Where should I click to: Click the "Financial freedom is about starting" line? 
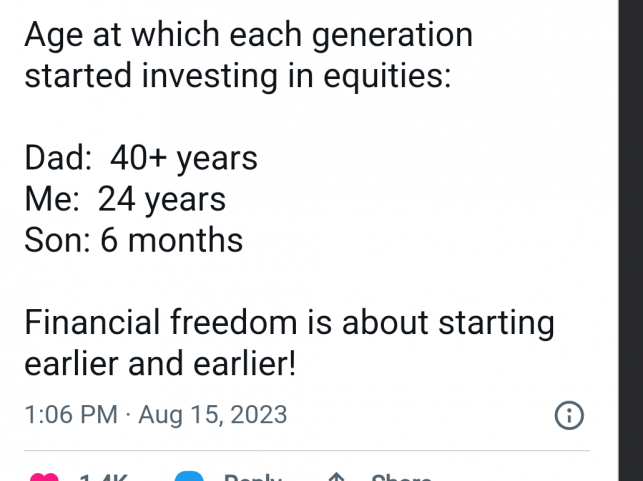(289, 322)
